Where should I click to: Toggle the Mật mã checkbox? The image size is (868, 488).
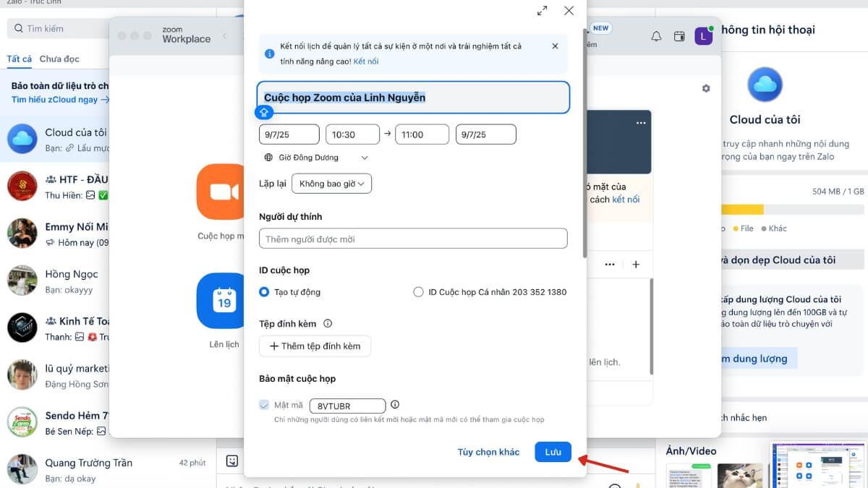click(x=264, y=405)
